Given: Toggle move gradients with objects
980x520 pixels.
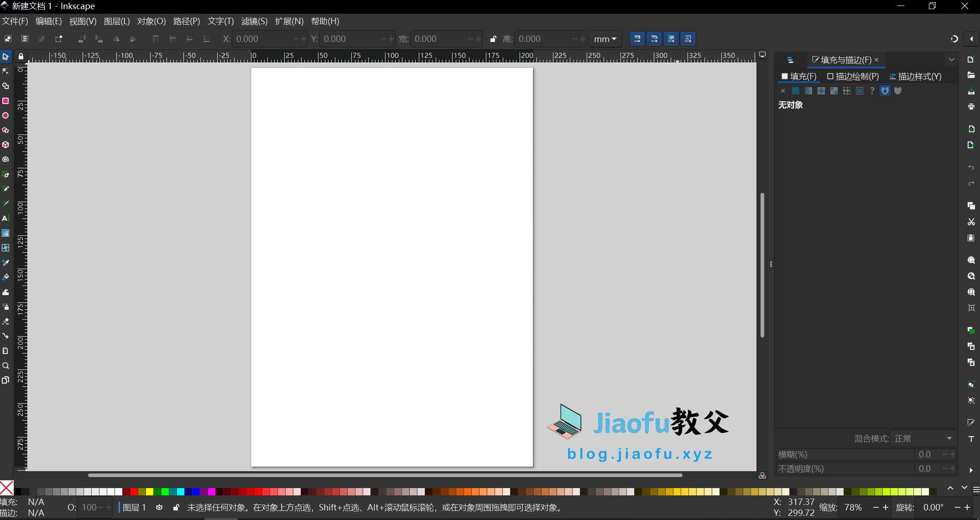Looking at the screenshot, I should (671, 39).
